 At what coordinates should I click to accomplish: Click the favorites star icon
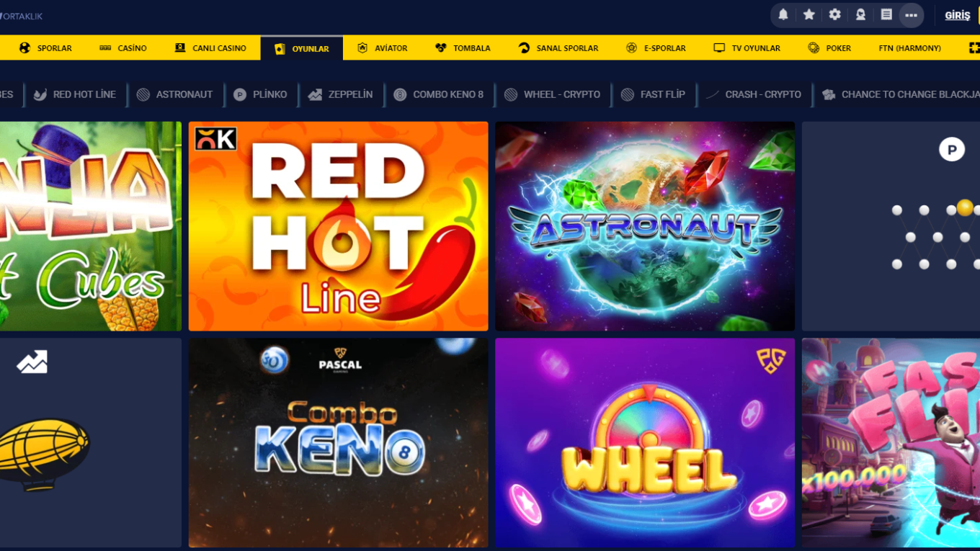pyautogui.click(x=809, y=14)
